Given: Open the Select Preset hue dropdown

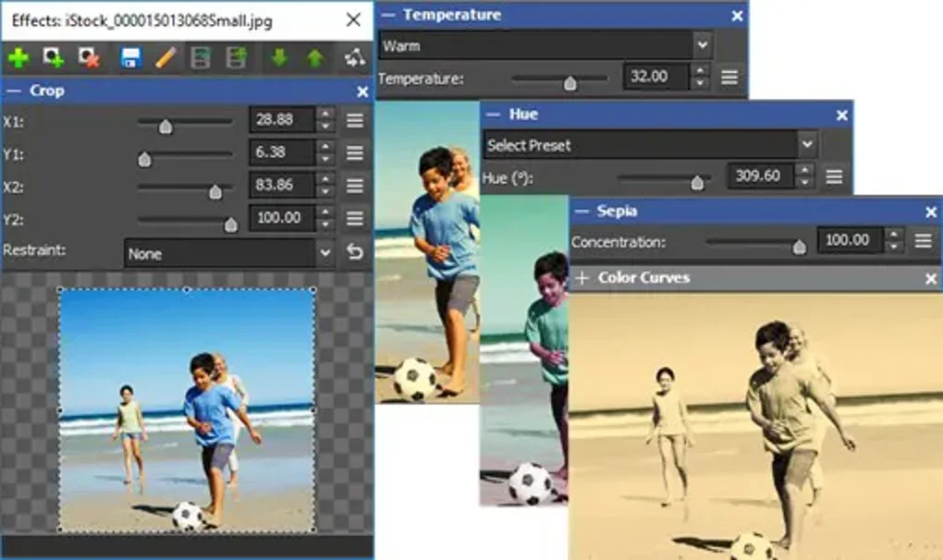Looking at the screenshot, I should coord(651,145).
